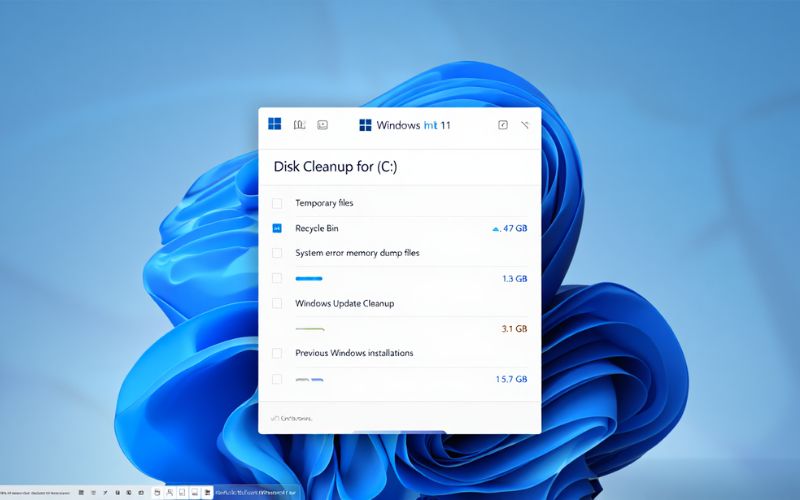Click the blue progress bar beside 1.3 GB
Screen dimensions: 800x500
[x=309, y=279]
